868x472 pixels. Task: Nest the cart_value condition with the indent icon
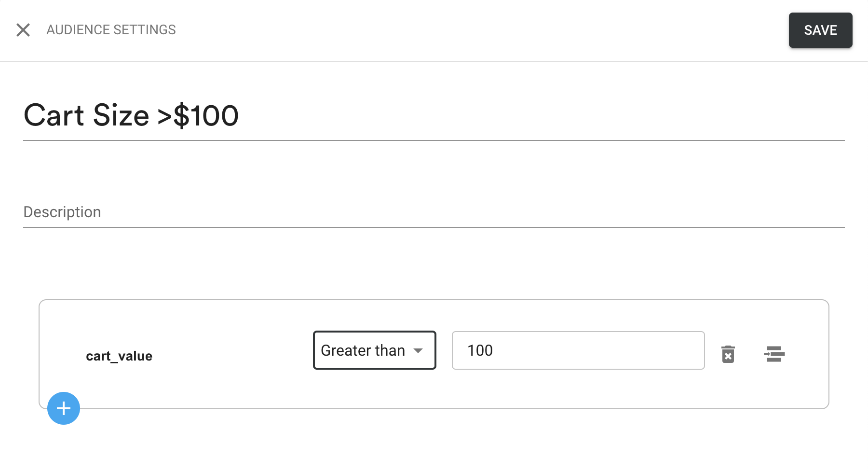pos(774,354)
